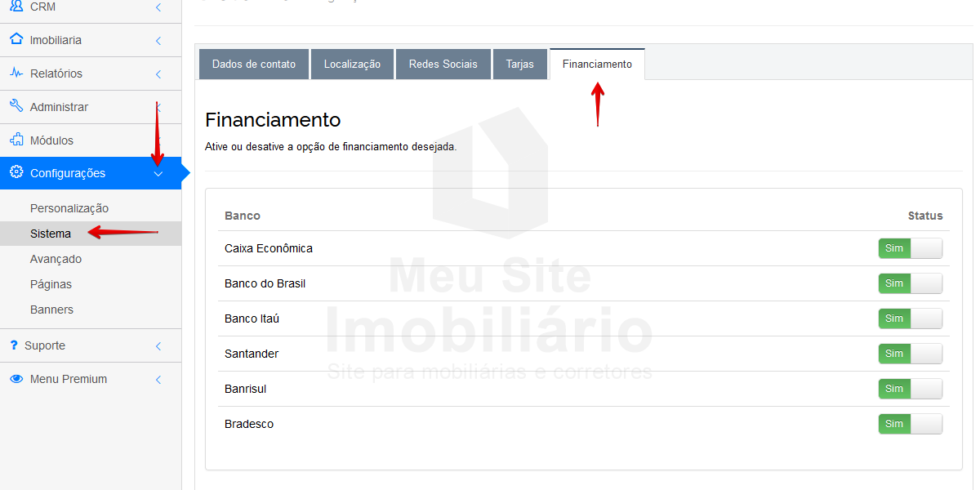Click the Administrar wrench icon
Image resolution: width=980 pixels, height=490 pixels.
pyautogui.click(x=16, y=106)
